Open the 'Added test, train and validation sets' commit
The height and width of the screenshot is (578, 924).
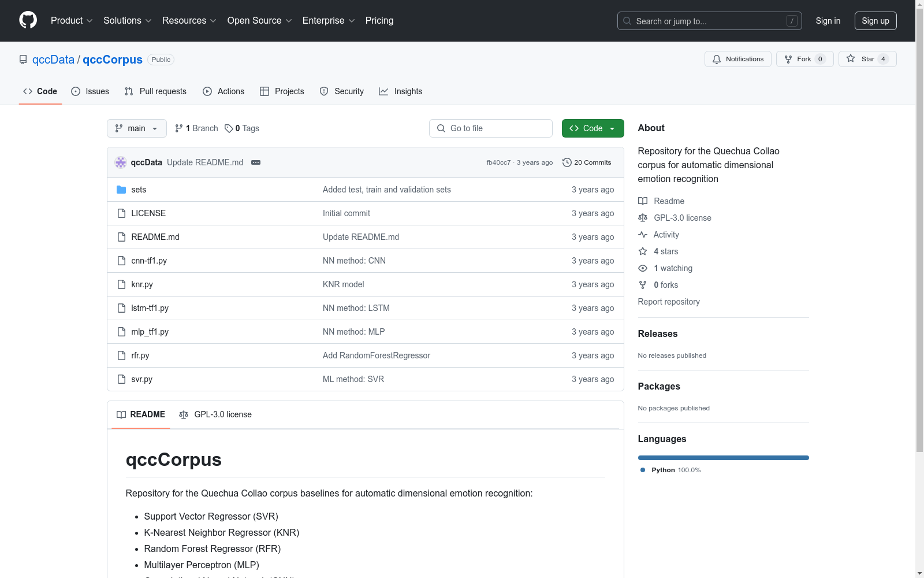[x=387, y=190]
